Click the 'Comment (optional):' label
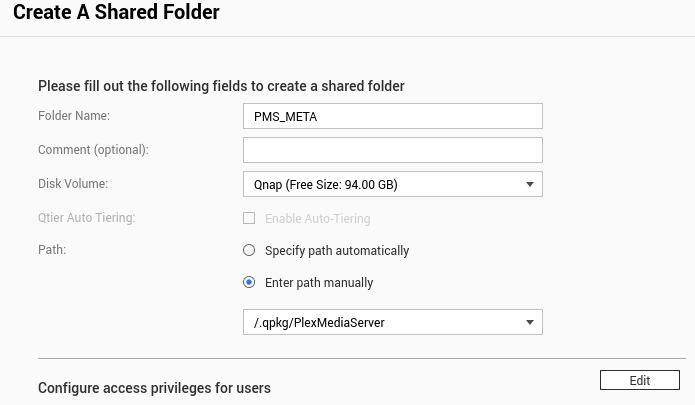 pyautogui.click(x=93, y=150)
